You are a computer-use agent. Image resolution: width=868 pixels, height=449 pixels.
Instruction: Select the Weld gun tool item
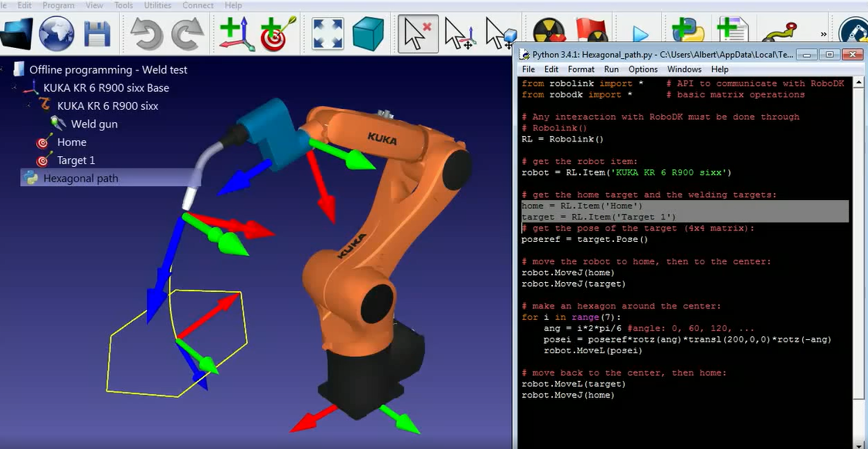(x=93, y=124)
